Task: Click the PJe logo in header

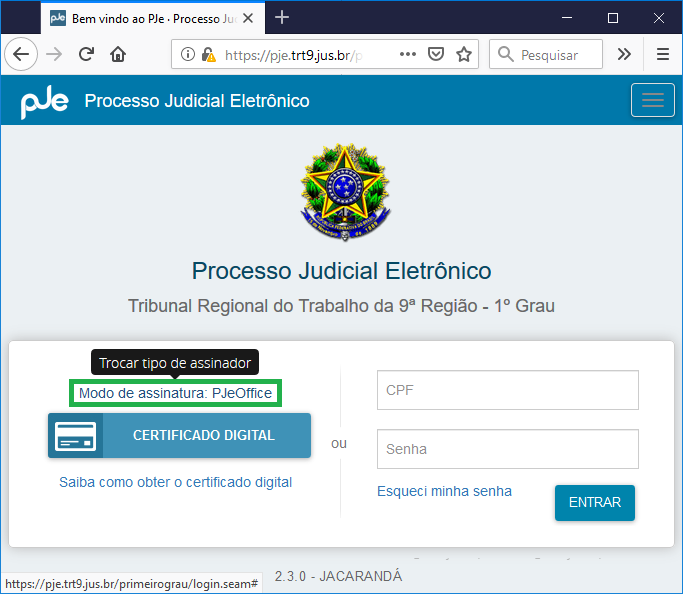Action: [x=44, y=101]
